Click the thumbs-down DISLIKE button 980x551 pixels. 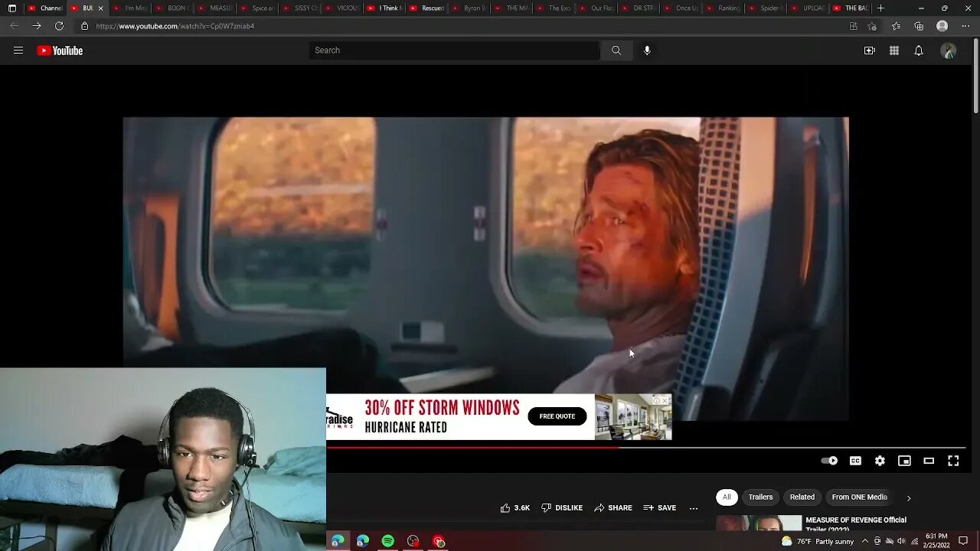pos(562,507)
